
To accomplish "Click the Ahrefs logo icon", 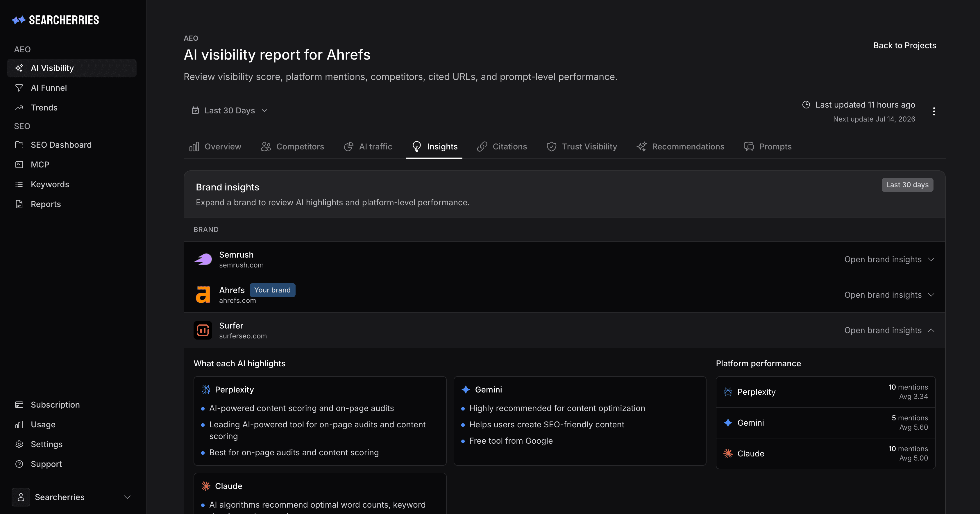I will coord(203,295).
